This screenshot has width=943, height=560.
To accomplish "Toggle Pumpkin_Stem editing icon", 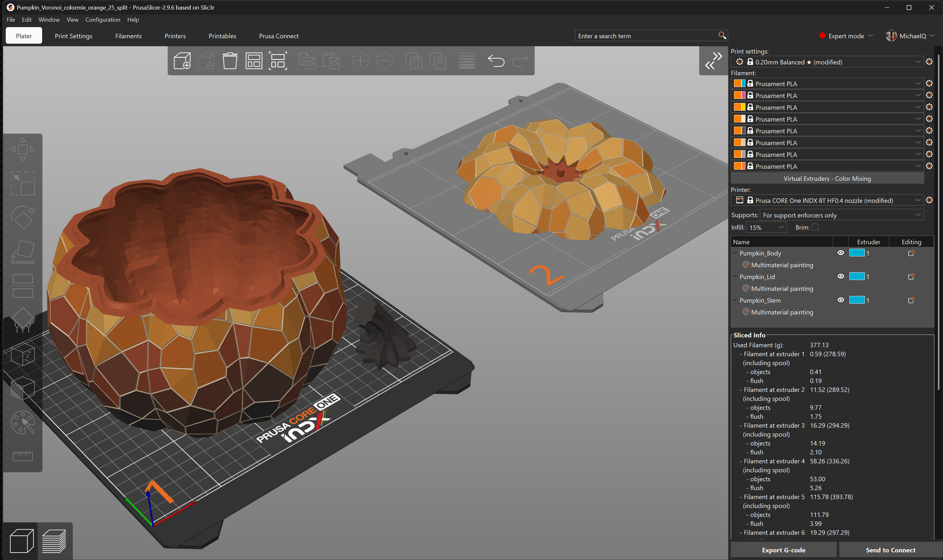I will coord(911,300).
